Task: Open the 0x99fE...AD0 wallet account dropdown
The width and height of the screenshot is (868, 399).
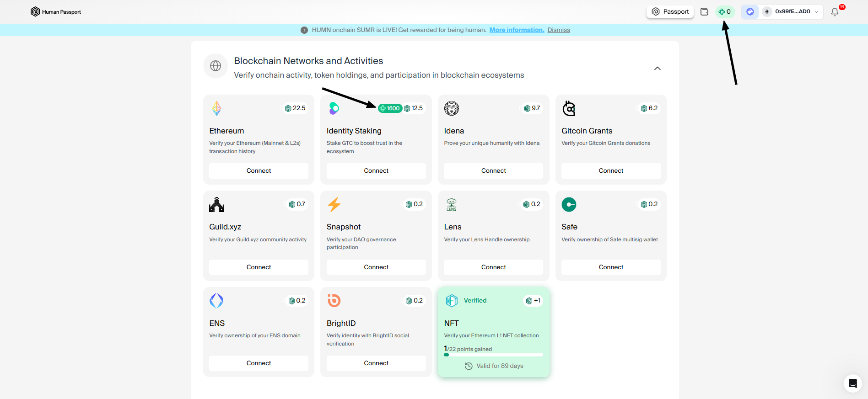Action: (791, 12)
